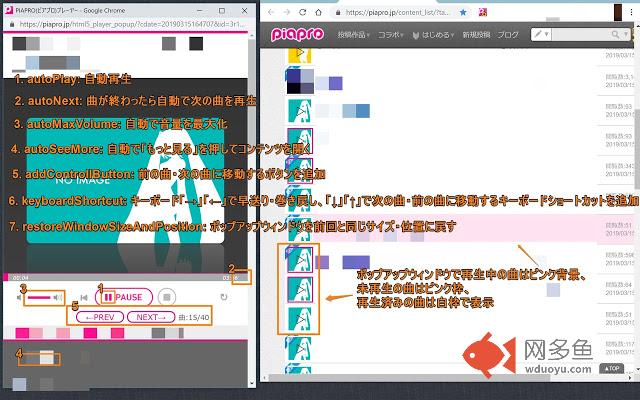Image resolution: width=640 pixels, height=400 pixels.
Task: Skip back with the previous-track icon left of PAUSE
Action: (84, 298)
